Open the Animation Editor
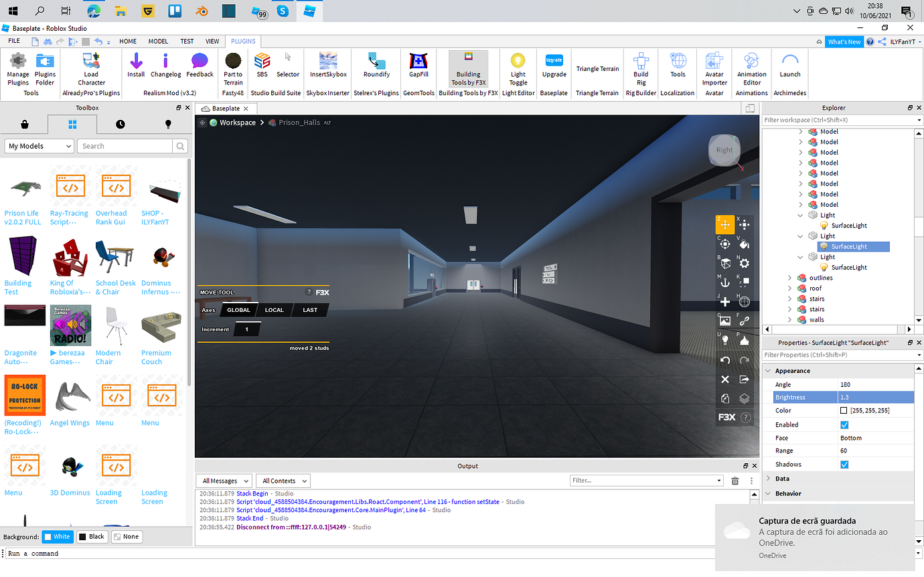The image size is (924, 577). coord(752,70)
